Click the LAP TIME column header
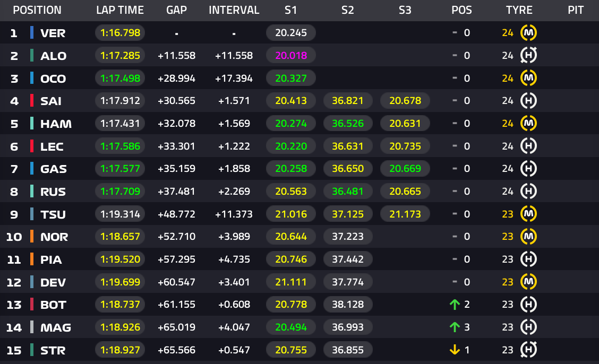 pyautogui.click(x=120, y=10)
